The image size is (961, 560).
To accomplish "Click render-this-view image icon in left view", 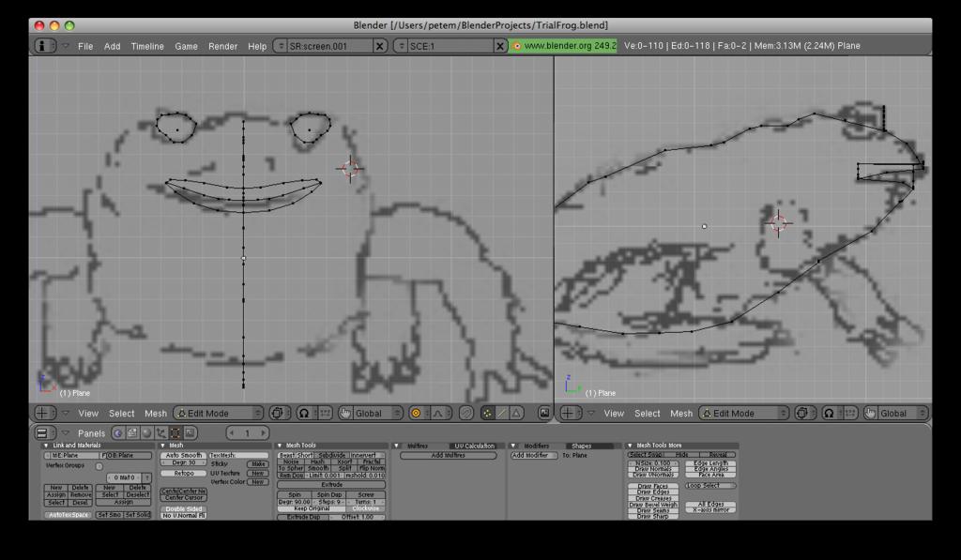I will 543,413.
